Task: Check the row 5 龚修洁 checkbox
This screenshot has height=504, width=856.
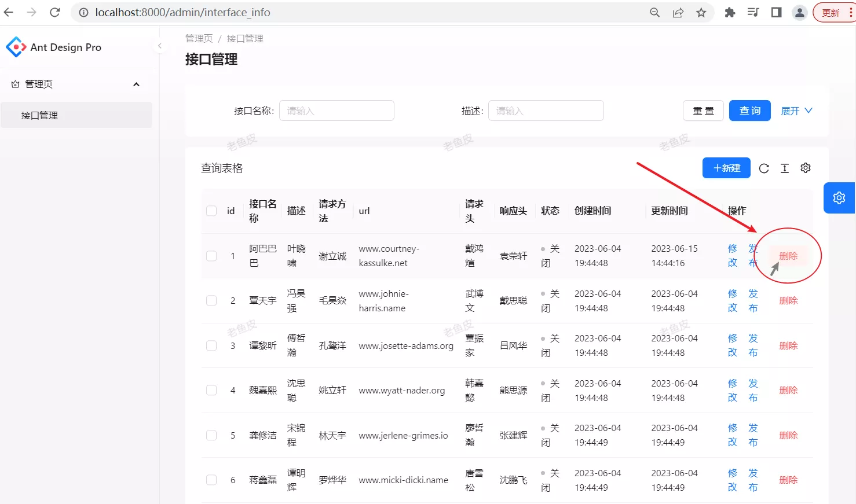Action: (x=211, y=435)
